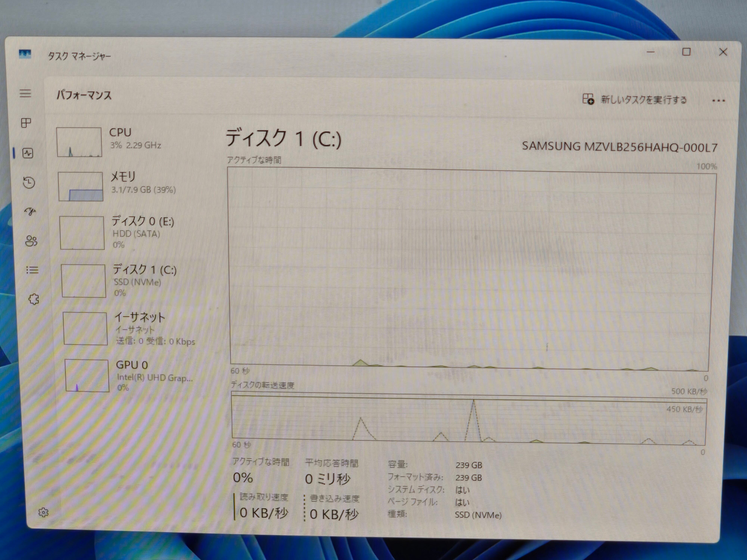Open the Users page icon

point(31,241)
